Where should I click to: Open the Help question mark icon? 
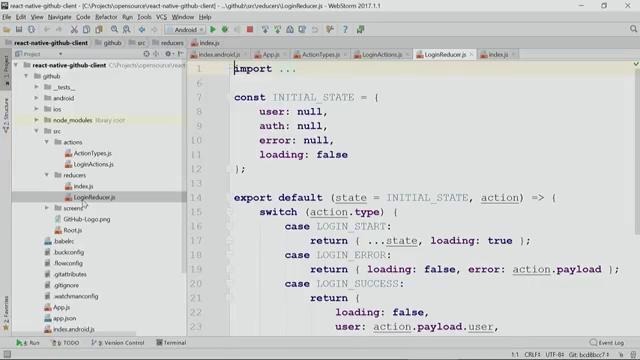point(345,29)
